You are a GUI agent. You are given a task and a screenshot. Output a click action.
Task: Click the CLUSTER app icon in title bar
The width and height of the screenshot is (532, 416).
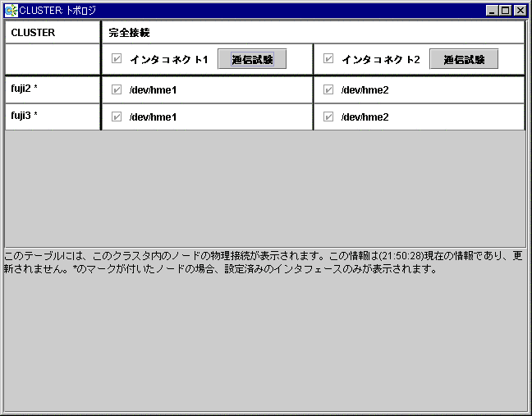[11, 11]
